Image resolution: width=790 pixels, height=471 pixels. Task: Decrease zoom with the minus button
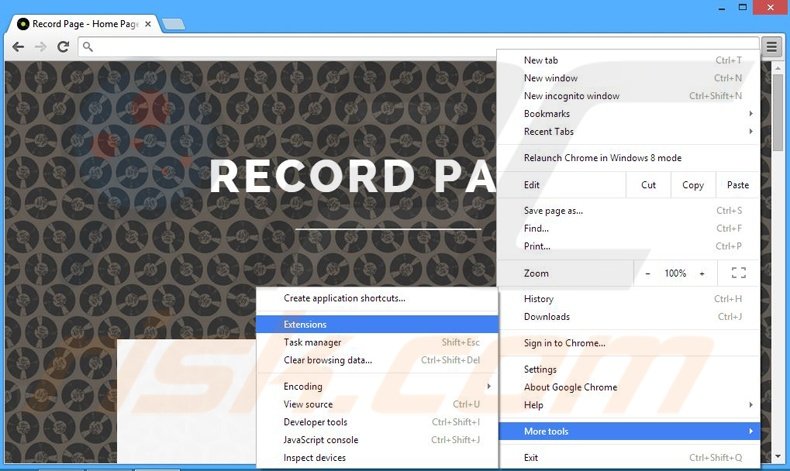(x=648, y=273)
